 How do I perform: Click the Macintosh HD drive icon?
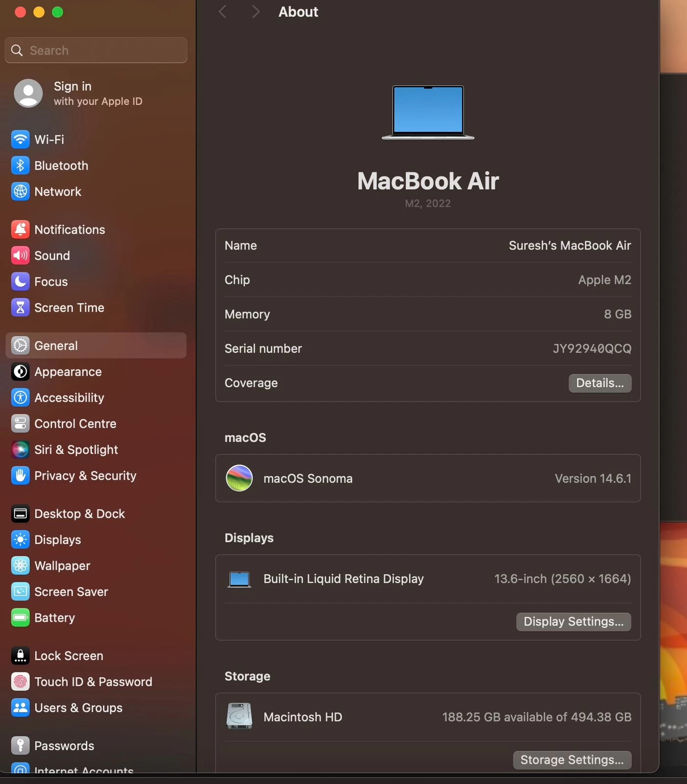click(x=239, y=716)
